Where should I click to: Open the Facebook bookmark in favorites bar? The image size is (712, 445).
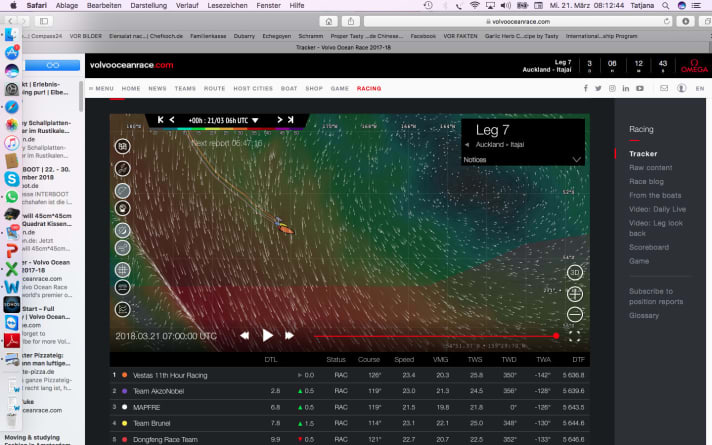pyautogui.click(x=423, y=36)
